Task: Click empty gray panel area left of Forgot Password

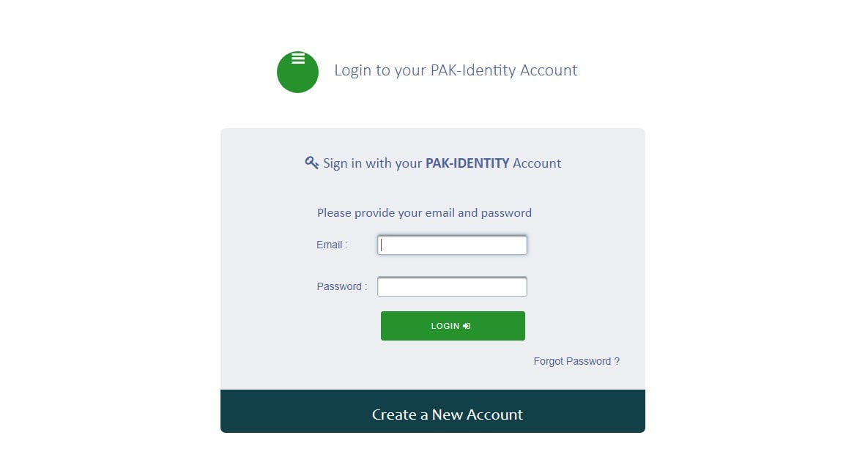Action: click(366, 361)
